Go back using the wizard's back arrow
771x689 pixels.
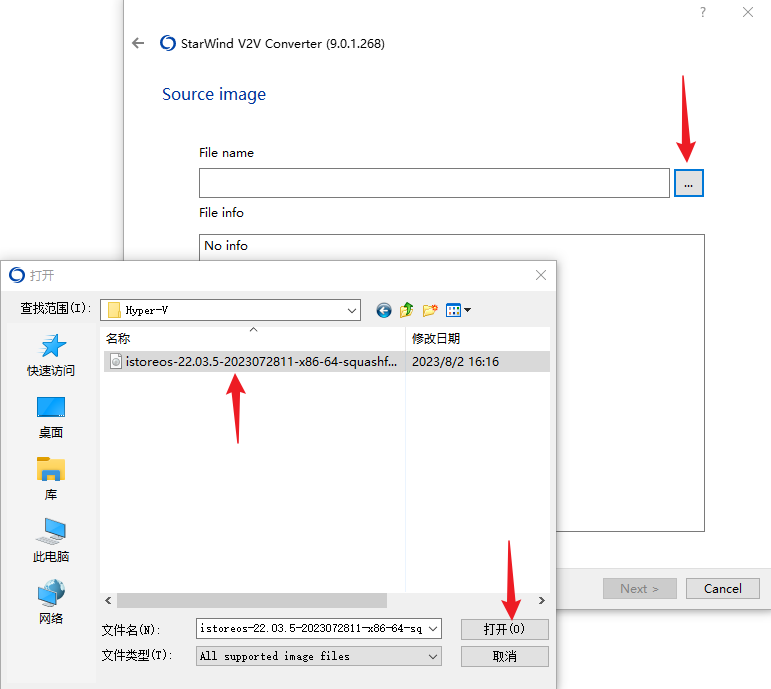click(138, 43)
